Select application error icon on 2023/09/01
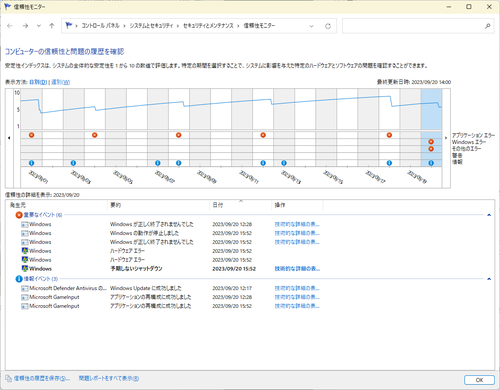 click(x=31, y=135)
